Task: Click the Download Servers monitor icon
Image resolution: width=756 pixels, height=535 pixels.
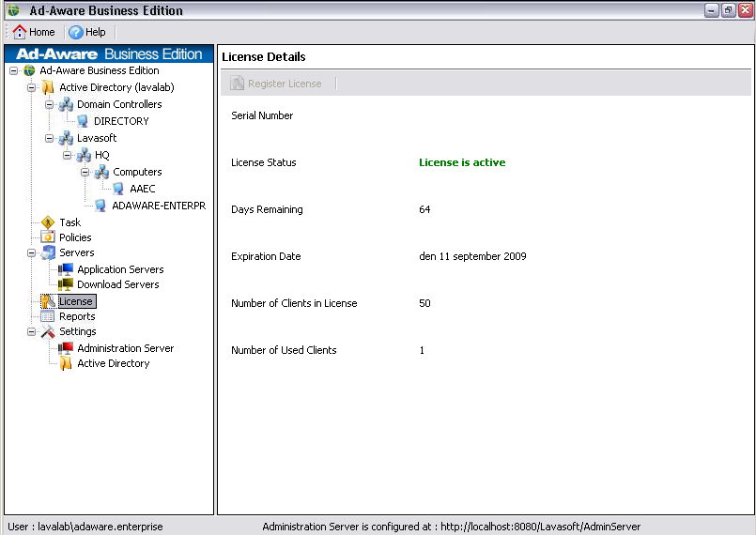Action: coord(66,284)
